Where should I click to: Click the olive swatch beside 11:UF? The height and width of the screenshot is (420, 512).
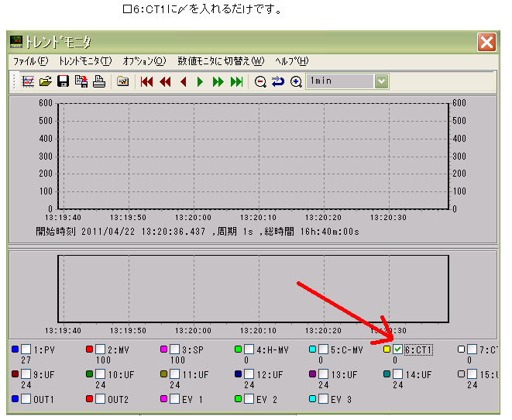coord(164,374)
